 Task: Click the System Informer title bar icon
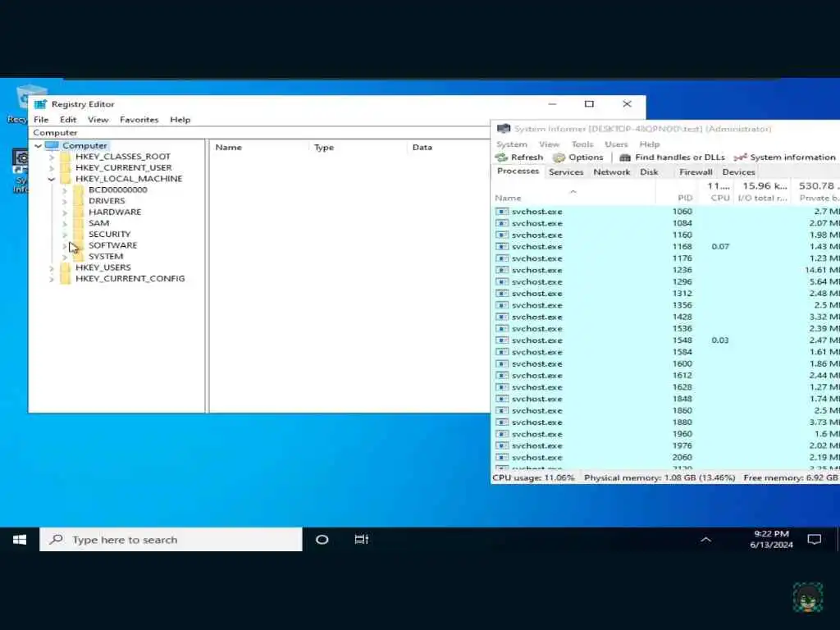(x=504, y=129)
